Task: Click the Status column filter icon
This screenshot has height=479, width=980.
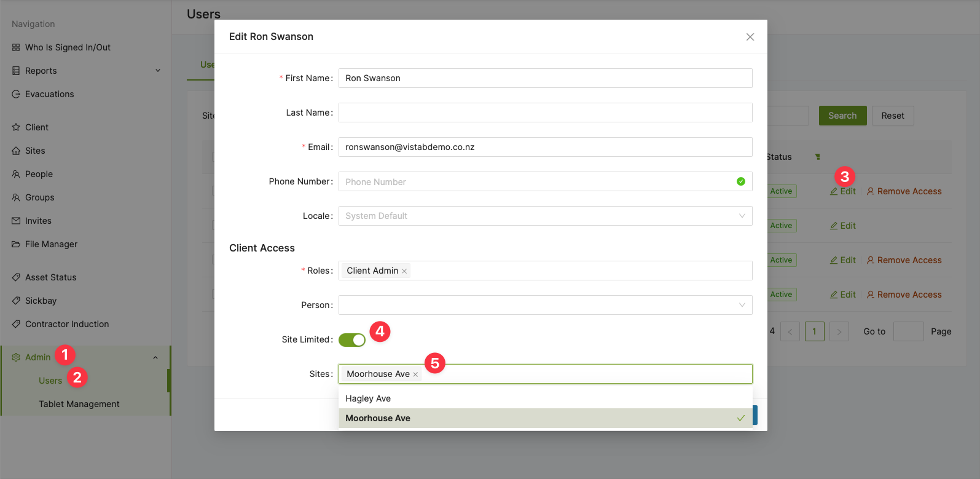Action: tap(817, 157)
